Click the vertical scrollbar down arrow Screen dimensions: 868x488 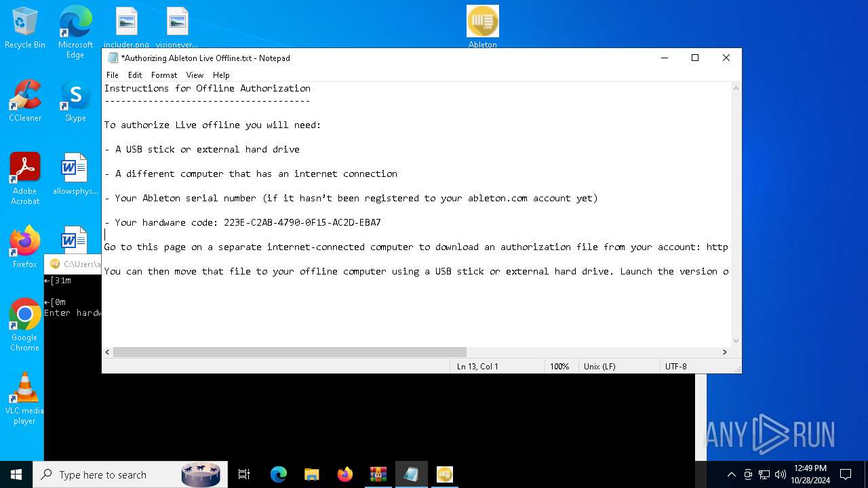pos(736,341)
